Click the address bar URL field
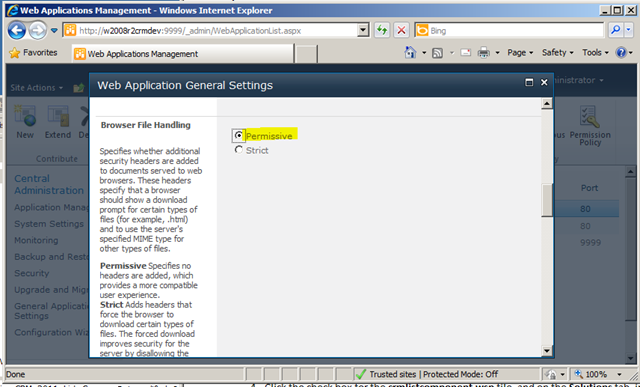This screenshot has width=640, height=387. [x=210, y=31]
